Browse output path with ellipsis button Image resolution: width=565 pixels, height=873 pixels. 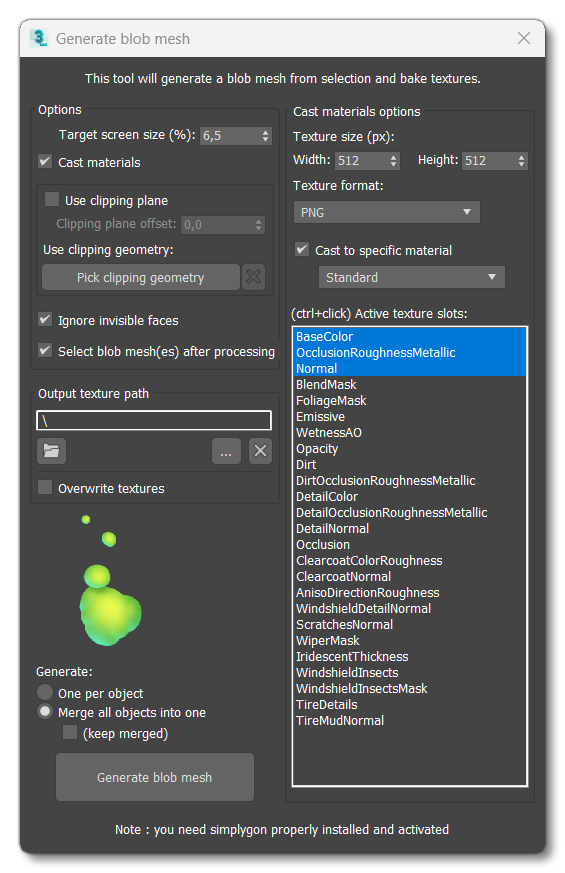[226, 450]
